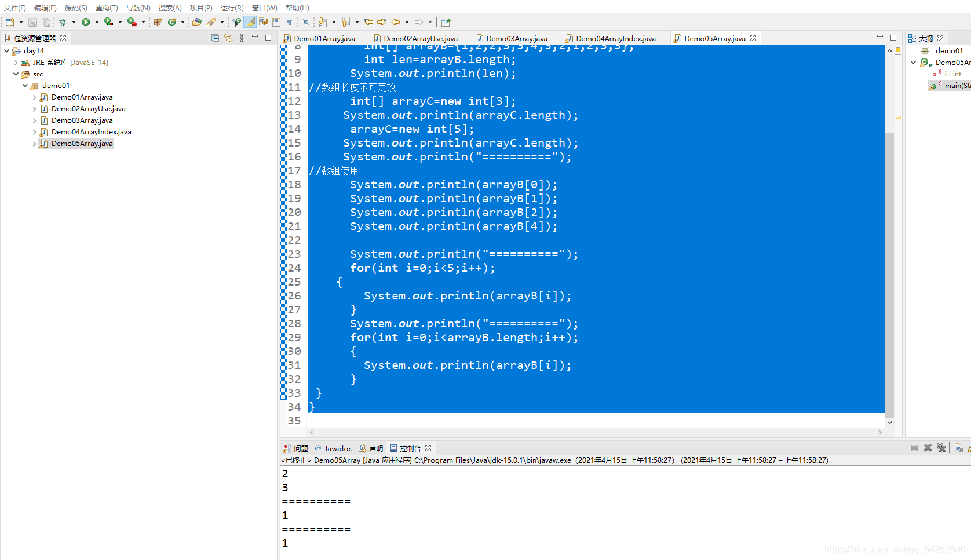Collapse the src folder node

(16, 74)
